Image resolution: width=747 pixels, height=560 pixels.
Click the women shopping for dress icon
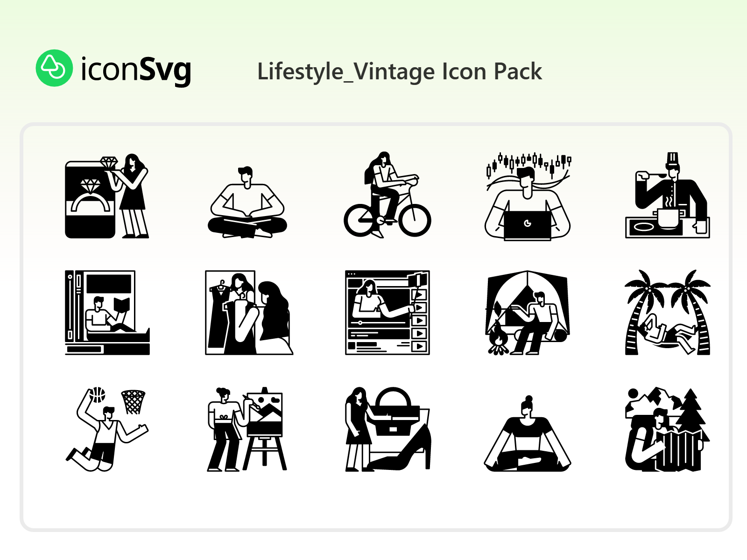tap(249, 313)
